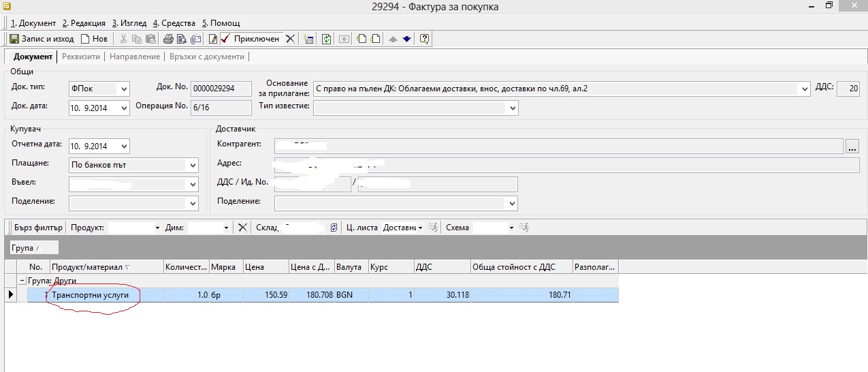The width and height of the screenshot is (868, 372).
Task: Click 'Обща стойност с ДДС' column header
Action: pos(521,267)
